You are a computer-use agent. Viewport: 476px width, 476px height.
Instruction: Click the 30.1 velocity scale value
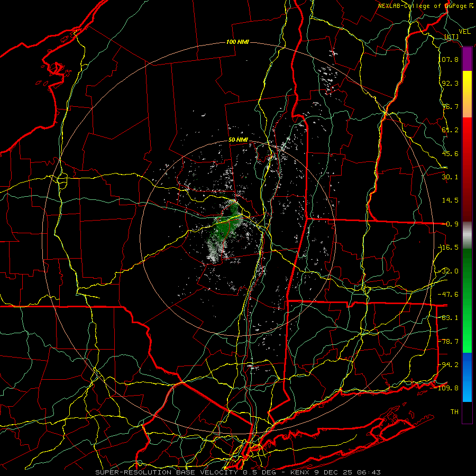click(x=450, y=177)
